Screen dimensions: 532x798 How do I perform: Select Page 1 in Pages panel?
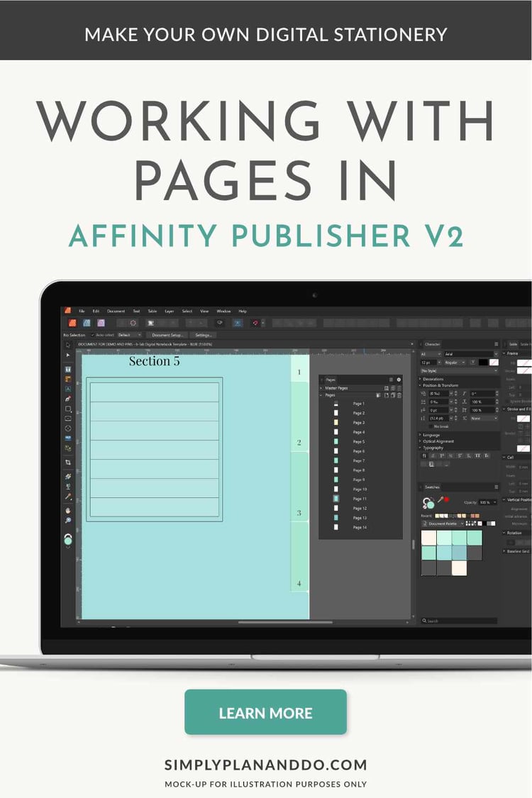pyautogui.click(x=358, y=404)
